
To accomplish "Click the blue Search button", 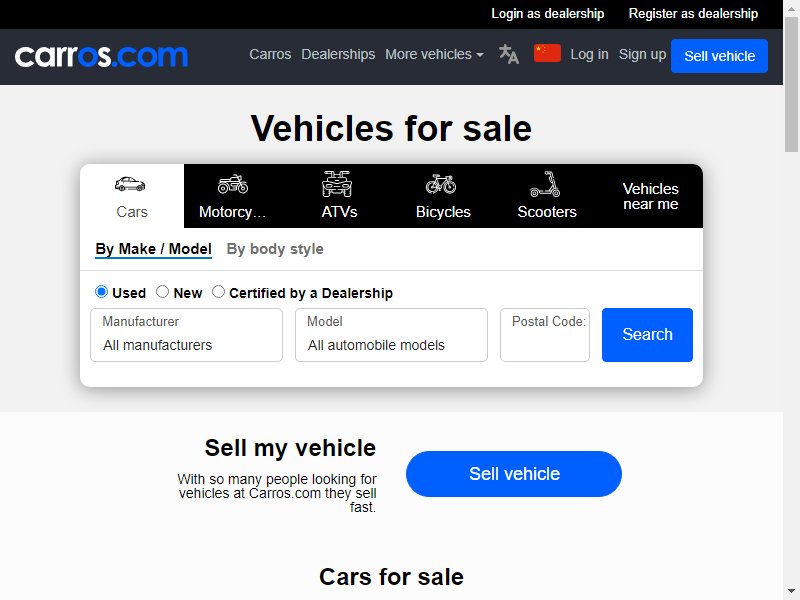I will coord(647,335).
